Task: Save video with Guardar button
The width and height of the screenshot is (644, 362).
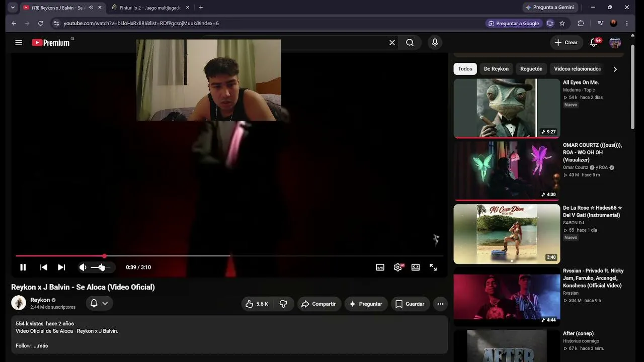Action: [410, 304]
